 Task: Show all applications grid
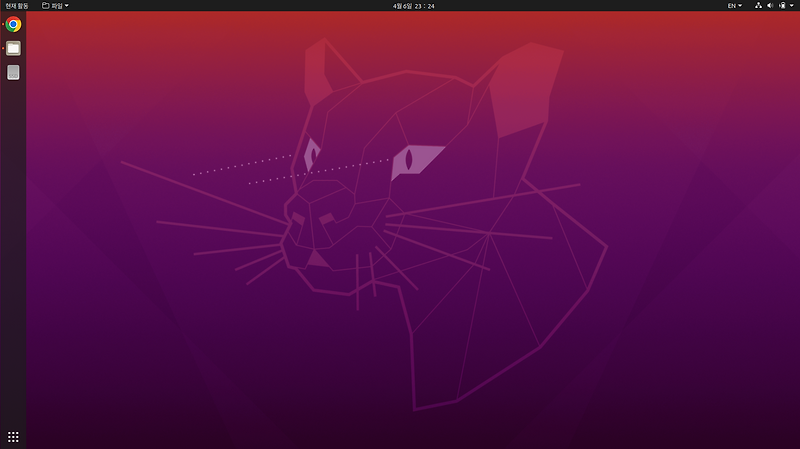[x=13, y=437]
